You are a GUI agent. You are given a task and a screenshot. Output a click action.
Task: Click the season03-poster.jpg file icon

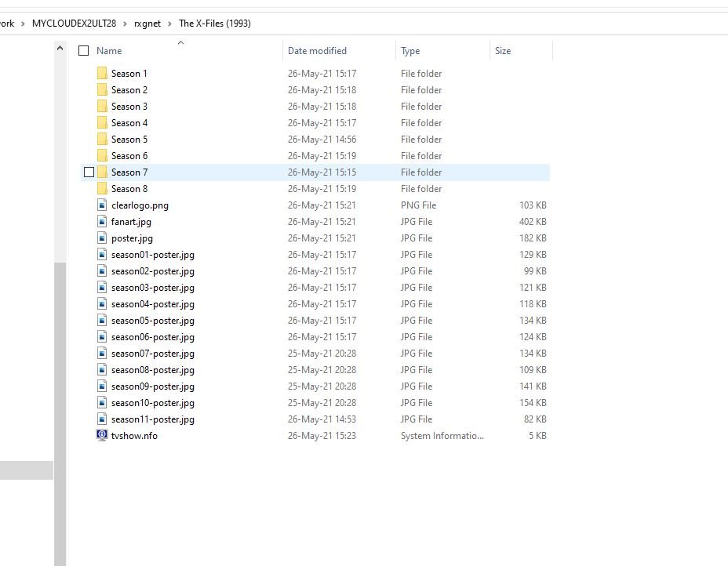tap(102, 287)
